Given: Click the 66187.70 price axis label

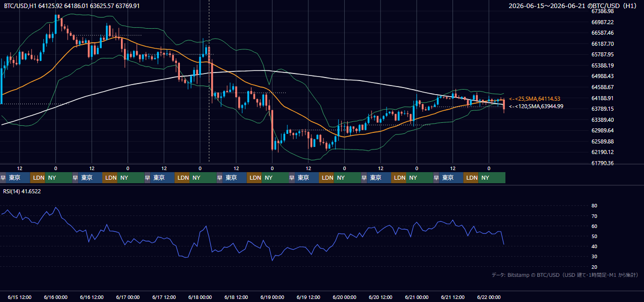Looking at the screenshot, I should (x=603, y=44).
